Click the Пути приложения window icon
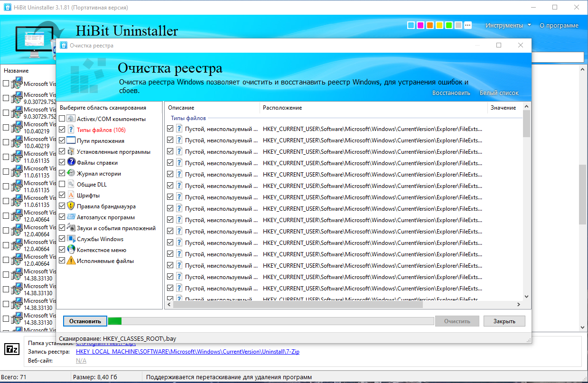Image resolution: width=588 pixels, height=383 pixels. (x=71, y=140)
